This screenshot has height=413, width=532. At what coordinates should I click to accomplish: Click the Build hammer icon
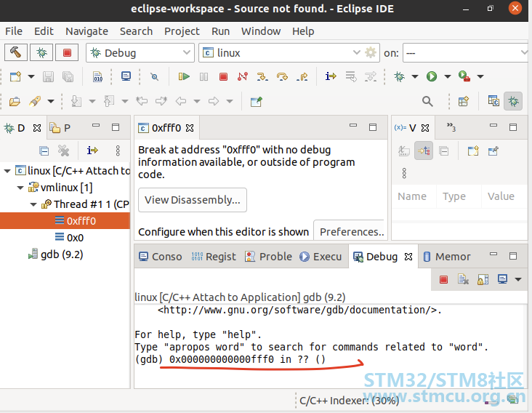15,52
